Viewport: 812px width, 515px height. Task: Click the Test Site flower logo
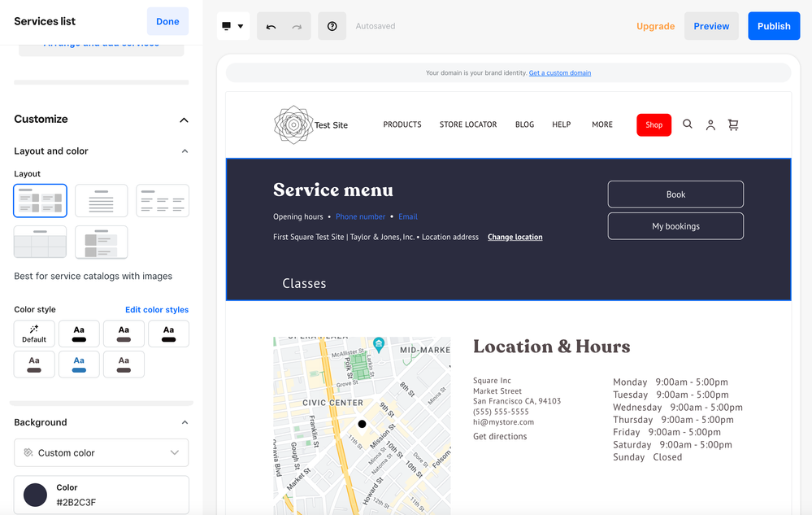tap(293, 124)
